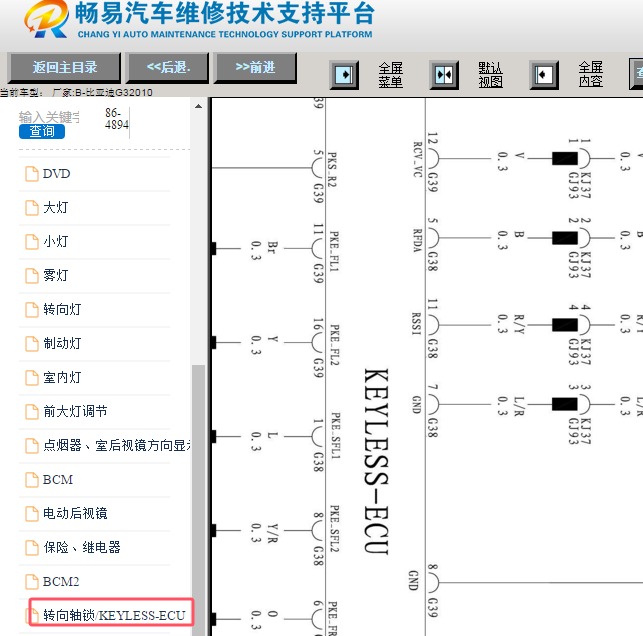The width and height of the screenshot is (643, 636).
Task: Go back with <<后退 button
Action: tap(168, 67)
